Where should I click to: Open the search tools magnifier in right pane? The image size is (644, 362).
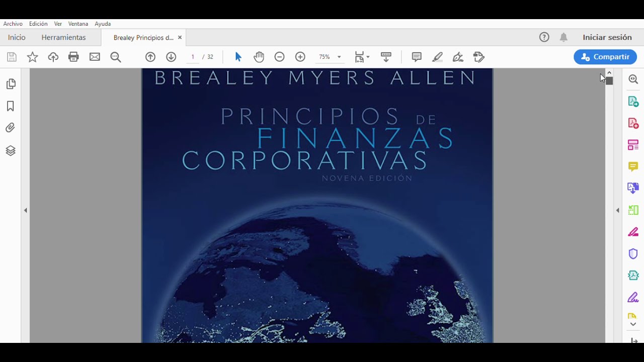point(633,79)
